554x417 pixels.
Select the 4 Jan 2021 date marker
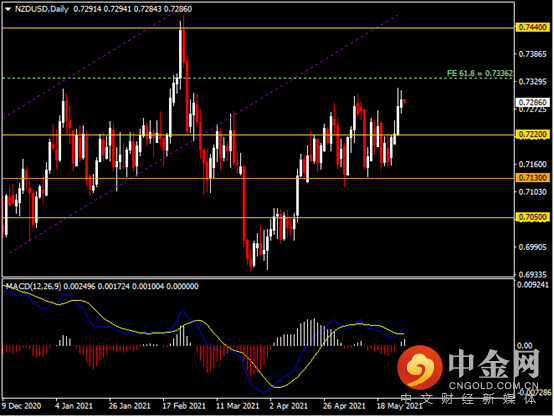click(x=74, y=406)
